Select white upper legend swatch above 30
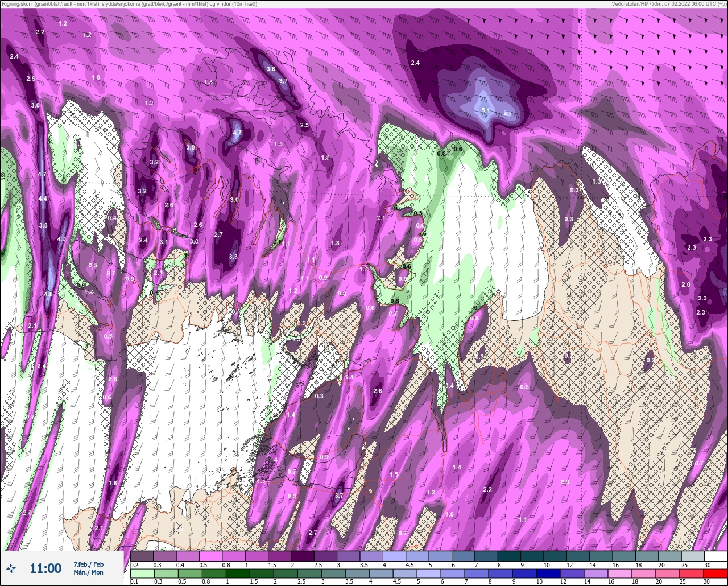Viewport: 728px width, 586px height. 715,556
